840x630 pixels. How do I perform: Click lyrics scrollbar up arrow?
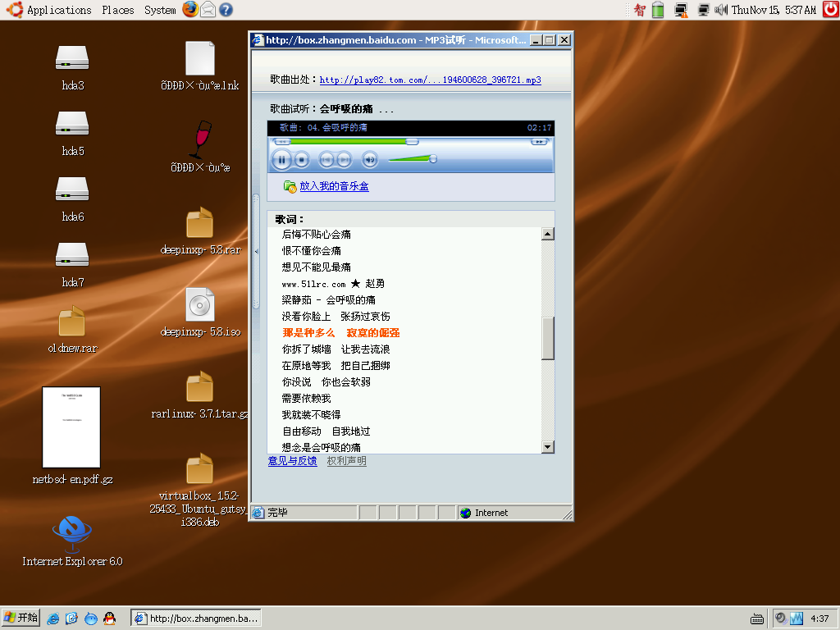547,234
